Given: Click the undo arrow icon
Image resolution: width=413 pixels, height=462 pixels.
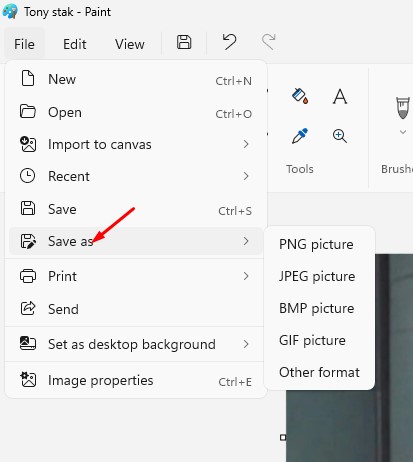Looking at the screenshot, I should (x=229, y=42).
